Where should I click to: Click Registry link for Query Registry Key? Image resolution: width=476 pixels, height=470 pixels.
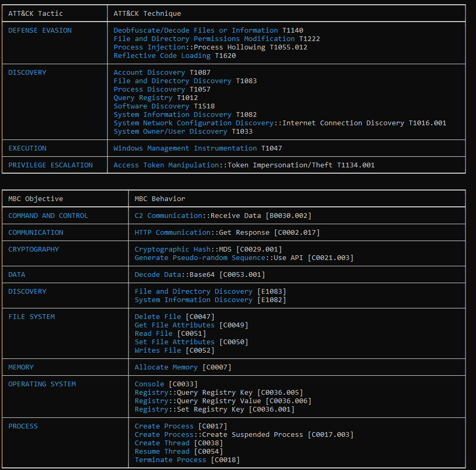151,393
